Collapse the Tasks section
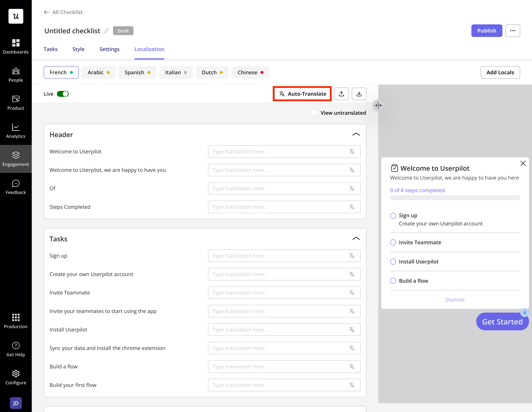This screenshot has height=412, width=532. click(356, 239)
